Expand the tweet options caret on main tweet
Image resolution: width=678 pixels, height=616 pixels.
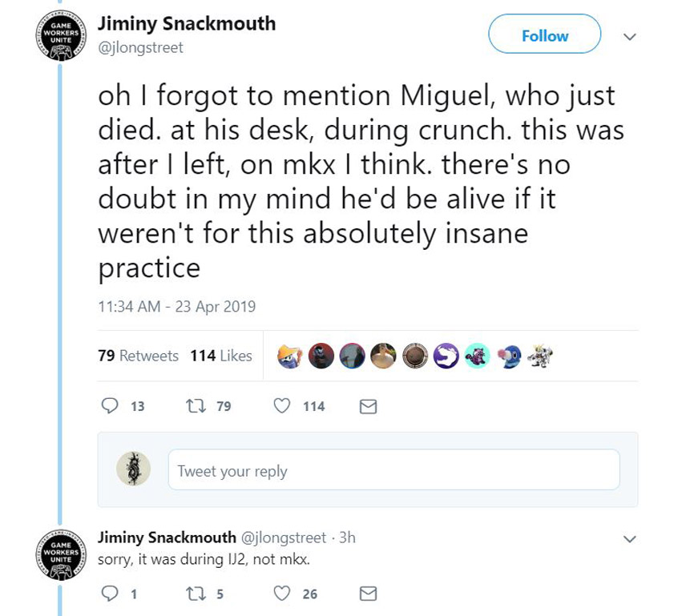click(x=631, y=36)
